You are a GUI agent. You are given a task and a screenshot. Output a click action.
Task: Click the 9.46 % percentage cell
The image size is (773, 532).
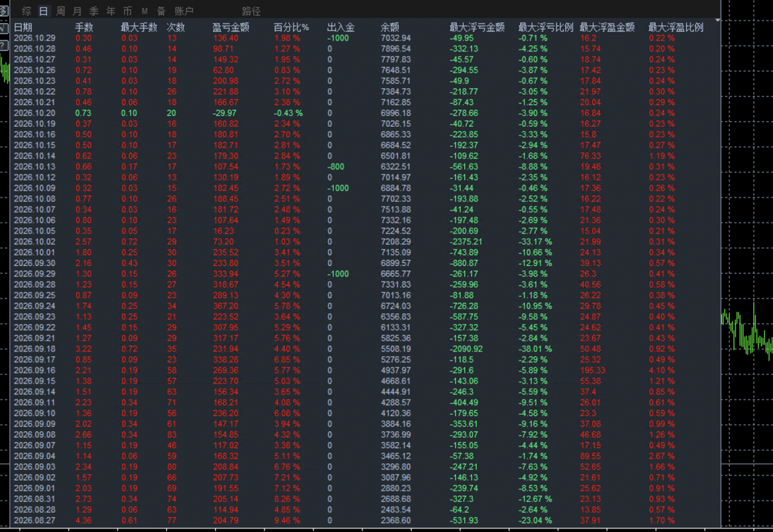287,520
